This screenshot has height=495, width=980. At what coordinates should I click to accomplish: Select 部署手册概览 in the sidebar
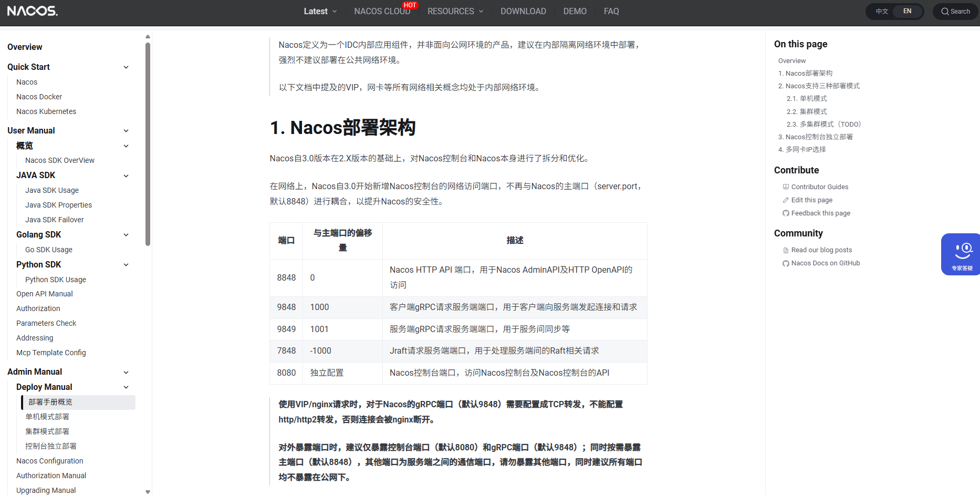point(78,402)
